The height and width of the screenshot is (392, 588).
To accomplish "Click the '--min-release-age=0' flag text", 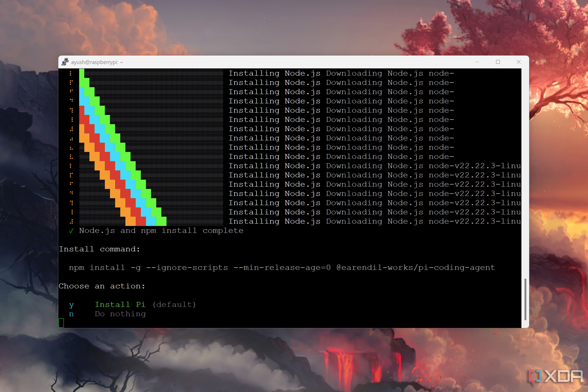I will click(x=282, y=267).
